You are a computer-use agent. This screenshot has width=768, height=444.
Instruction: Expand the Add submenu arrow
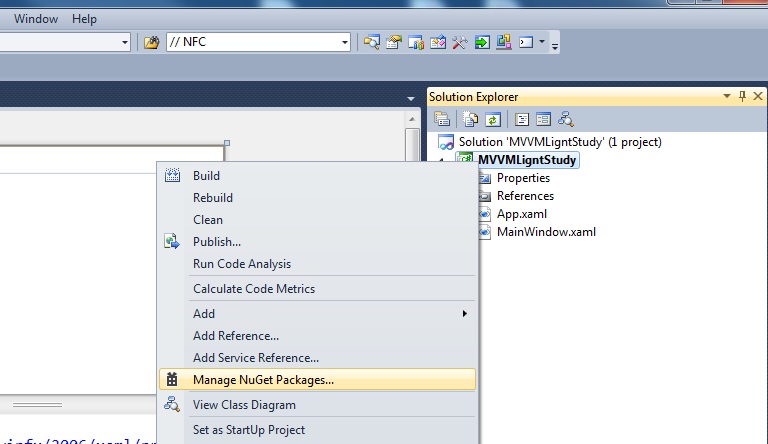pyautogui.click(x=464, y=313)
